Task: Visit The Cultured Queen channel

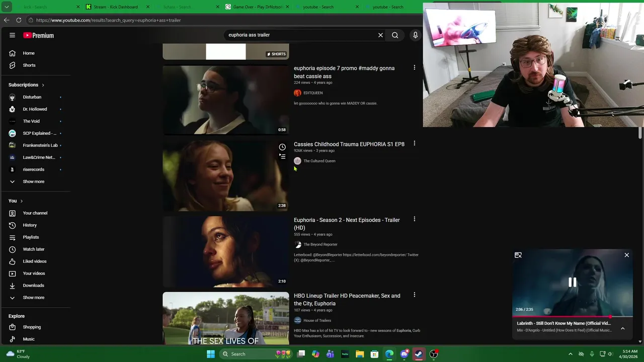Action: coord(319,161)
